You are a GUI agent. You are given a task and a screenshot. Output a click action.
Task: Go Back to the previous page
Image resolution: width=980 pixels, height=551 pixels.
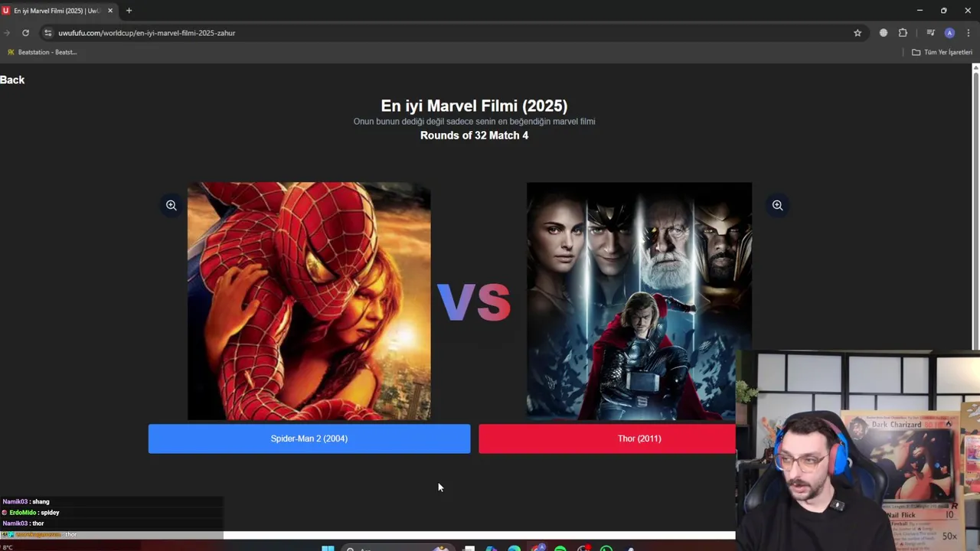point(12,80)
